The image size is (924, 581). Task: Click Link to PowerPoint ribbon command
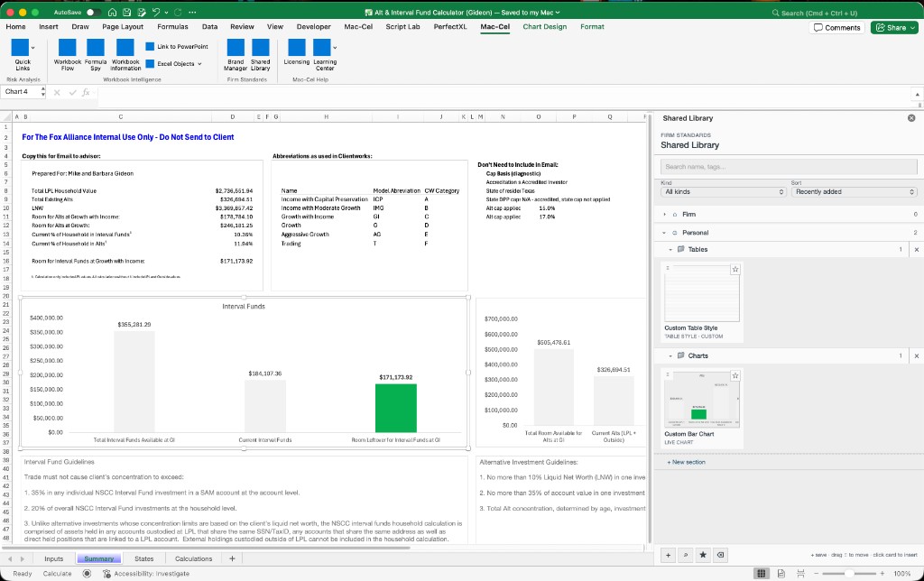177,47
